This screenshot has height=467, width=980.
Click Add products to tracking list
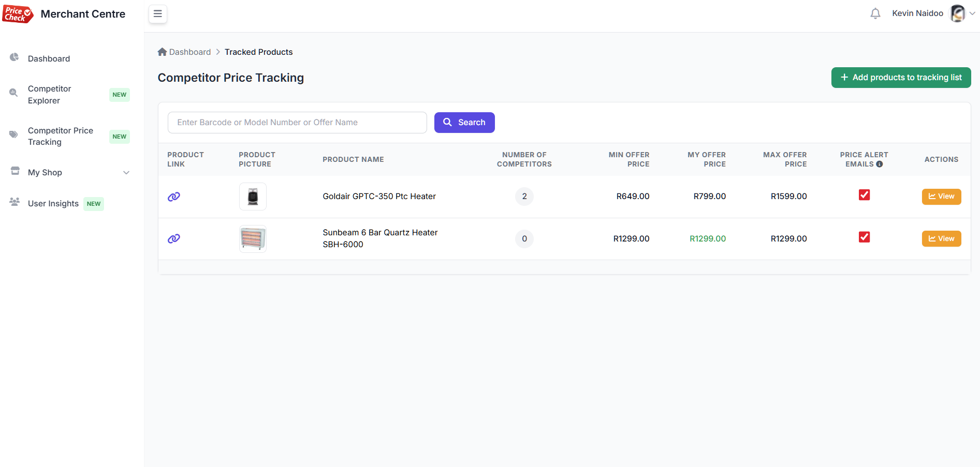(901, 78)
